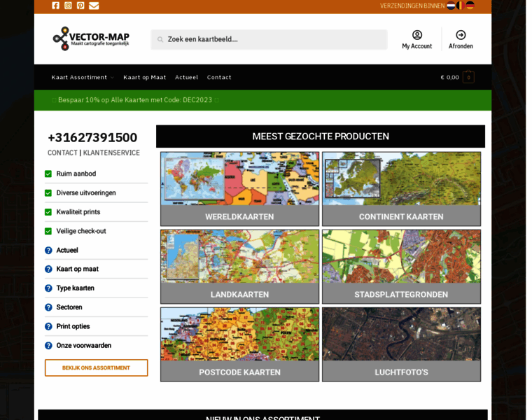
Task: Click the Netherlands flag icon
Action: [451, 6]
